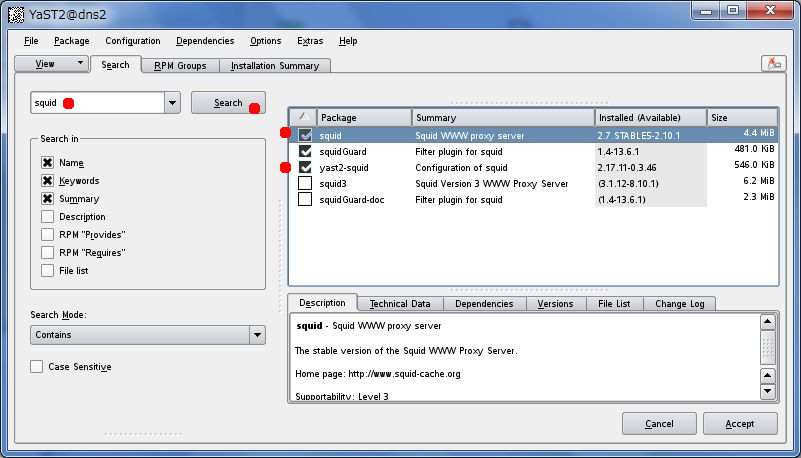Open the Help menu

348,41
